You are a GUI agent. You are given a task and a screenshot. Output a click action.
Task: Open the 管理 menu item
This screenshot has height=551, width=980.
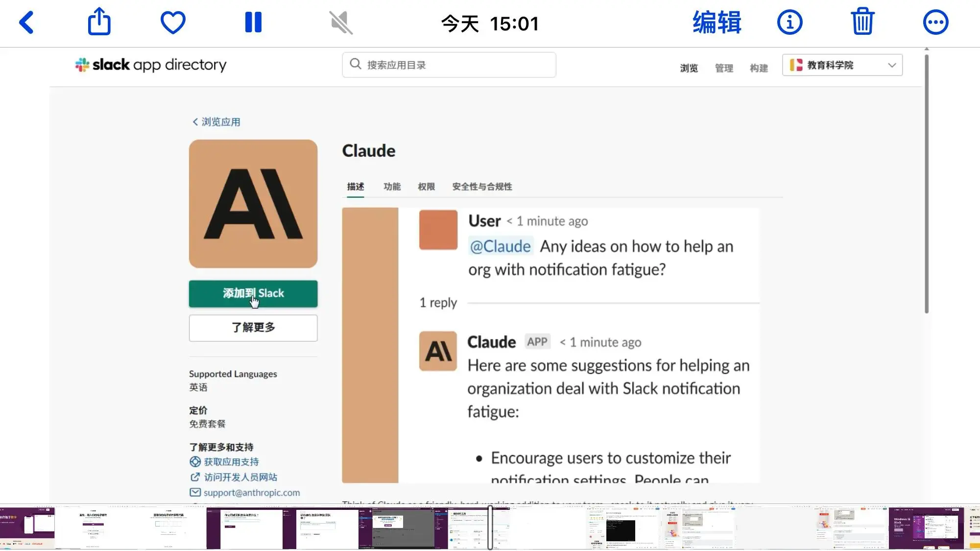[724, 68]
